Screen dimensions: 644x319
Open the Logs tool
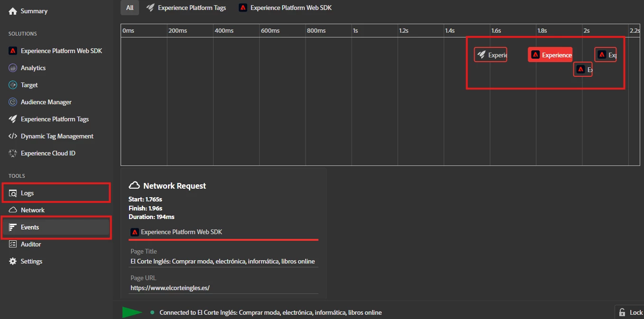click(56, 193)
